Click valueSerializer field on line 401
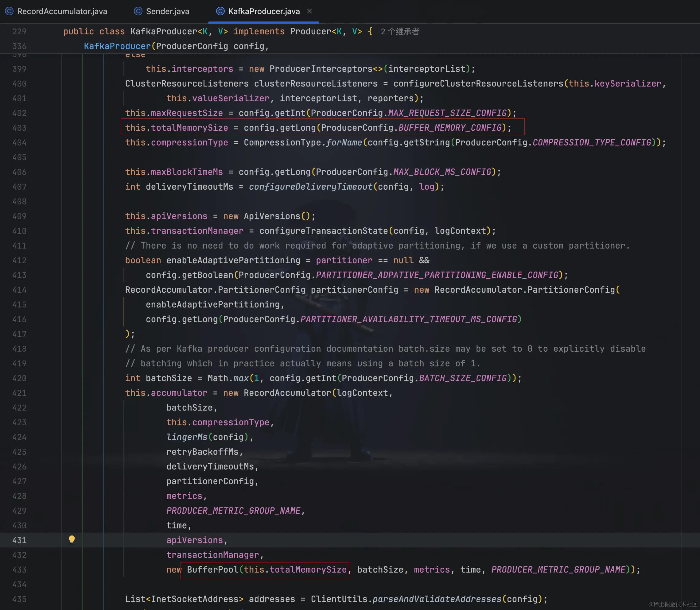The width and height of the screenshot is (700, 610). coord(231,99)
